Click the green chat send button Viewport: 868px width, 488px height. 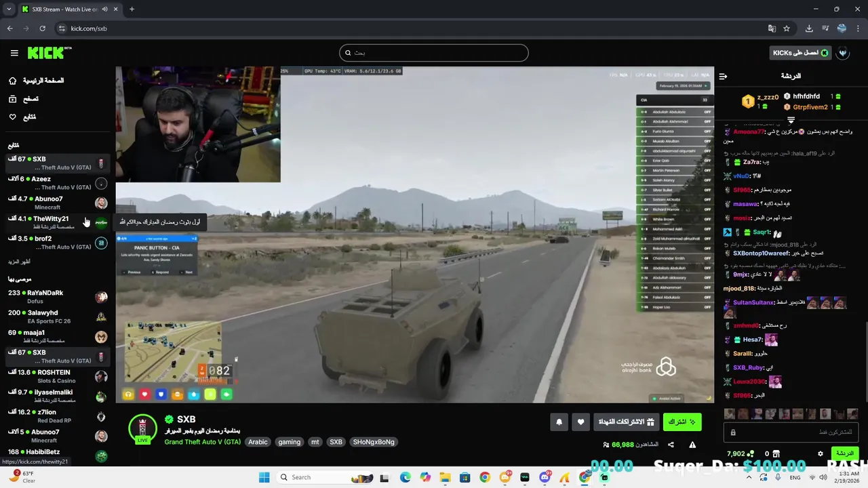point(845,453)
